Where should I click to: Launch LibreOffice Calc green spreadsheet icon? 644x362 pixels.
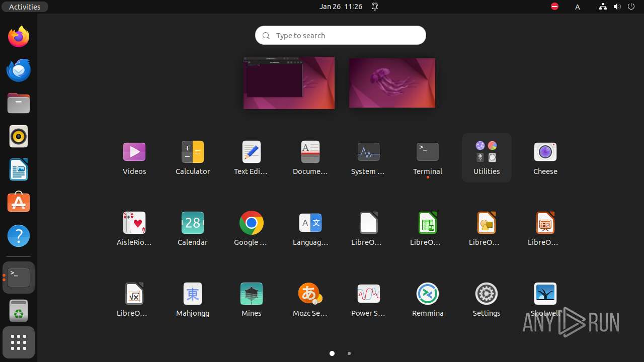428,228
